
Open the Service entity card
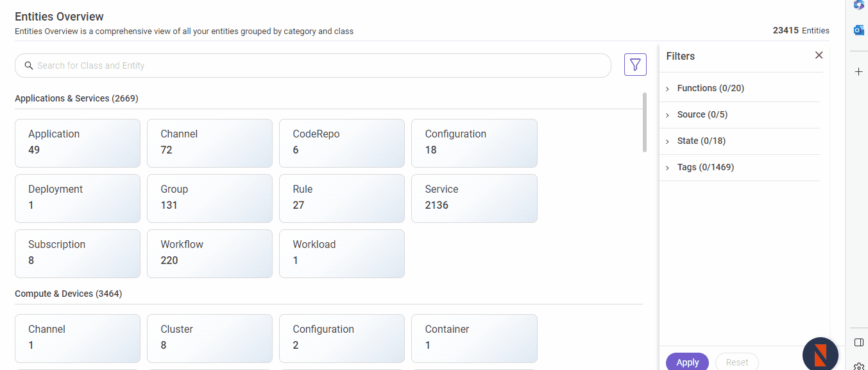(474, 198)
